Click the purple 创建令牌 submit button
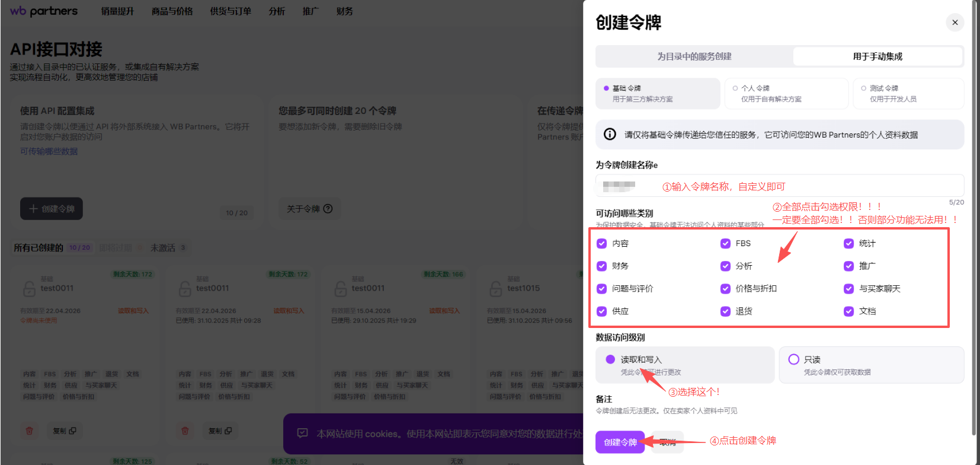980x465 pixels. [620, 442]
